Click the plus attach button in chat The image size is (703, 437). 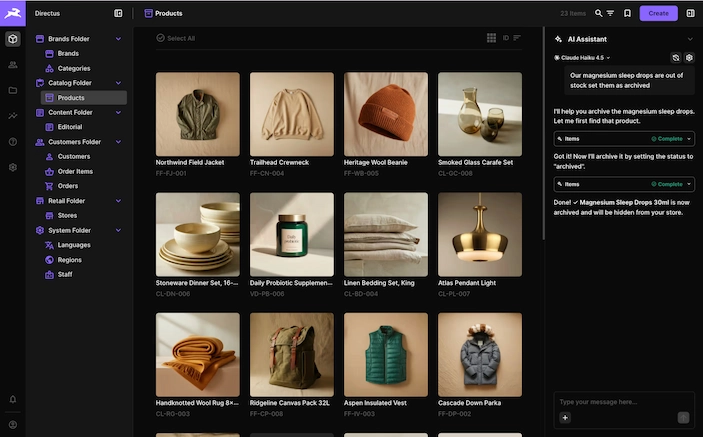click(565, 418)
